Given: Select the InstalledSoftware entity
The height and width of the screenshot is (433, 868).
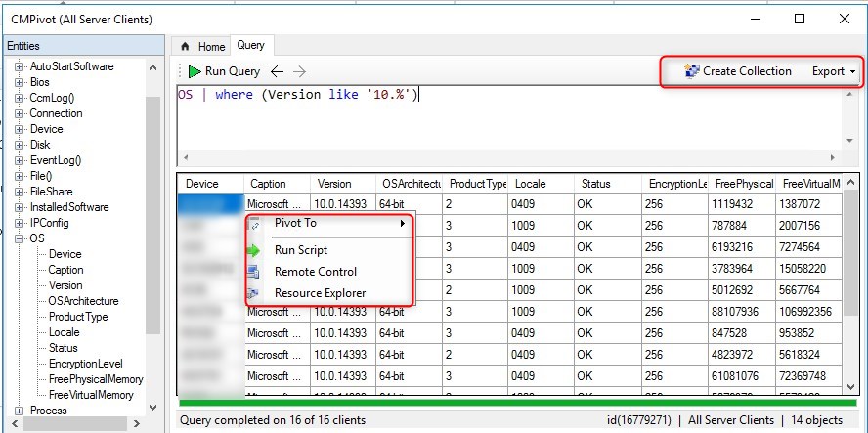Looking at the screenshot, I should [x=69, y=207].
